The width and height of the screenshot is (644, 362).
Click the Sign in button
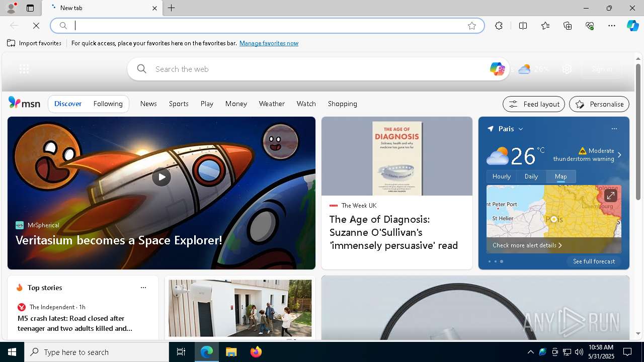click(x=602, y=69)
